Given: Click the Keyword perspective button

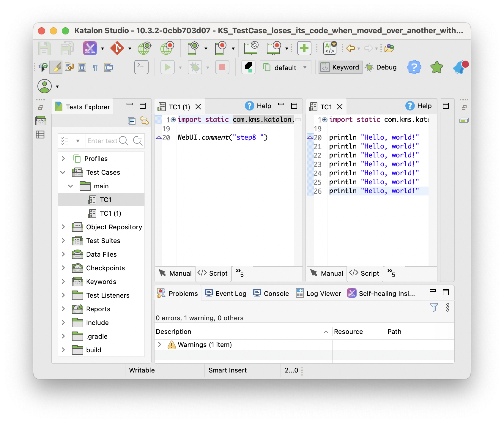Looking at the screenshot, I should (340, 67).
